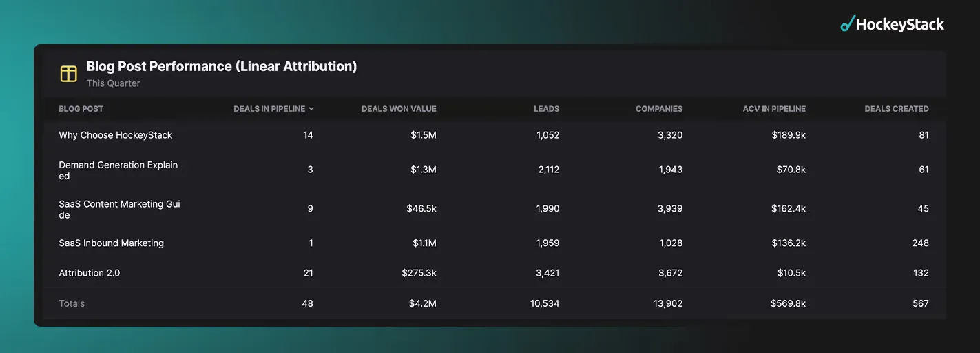Viewport: 980px width, 353px height.
Task: Select the $1.1M deals won value
Action: click(x=424, y=243)
